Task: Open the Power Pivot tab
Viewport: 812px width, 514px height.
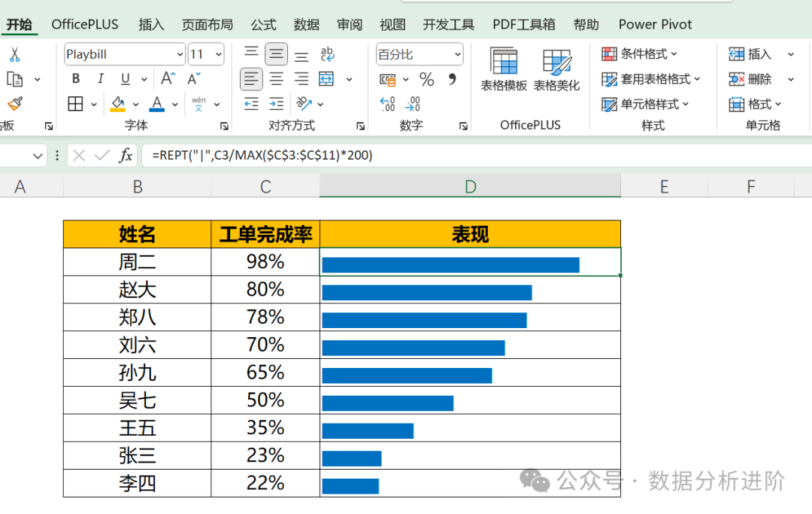Action: (655, 24)
